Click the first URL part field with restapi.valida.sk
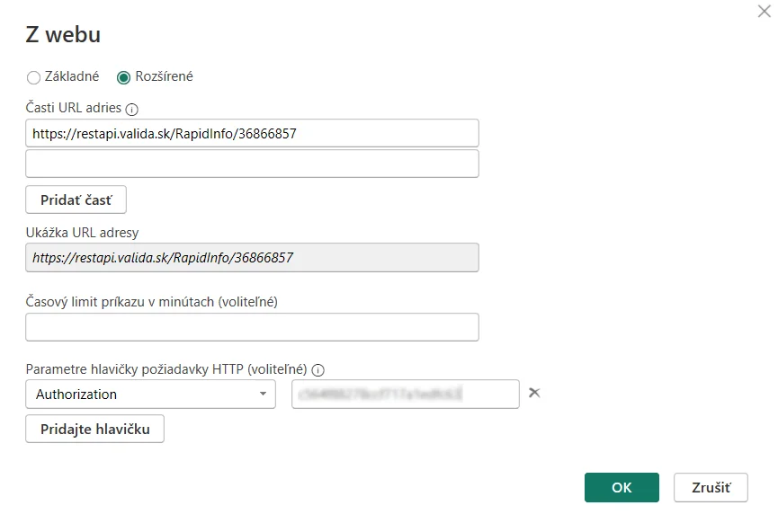The height and width of the screenshot is (532, 778). 252,133
